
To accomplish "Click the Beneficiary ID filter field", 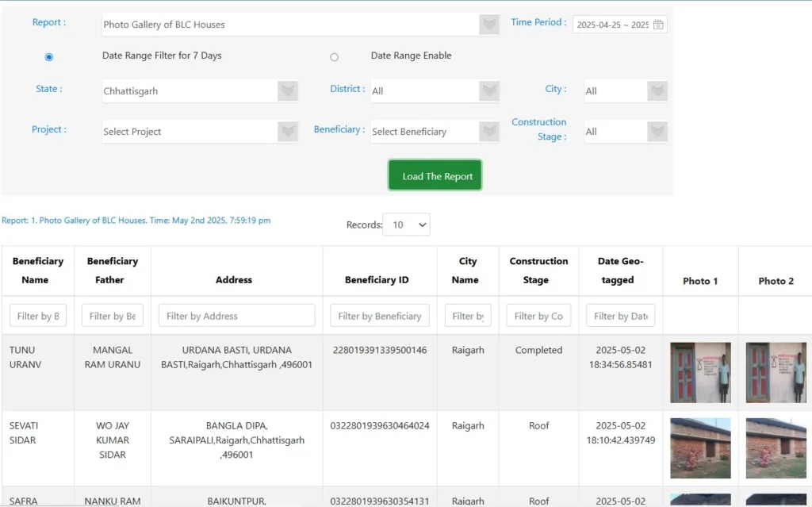I will click(x=380, y=316).
